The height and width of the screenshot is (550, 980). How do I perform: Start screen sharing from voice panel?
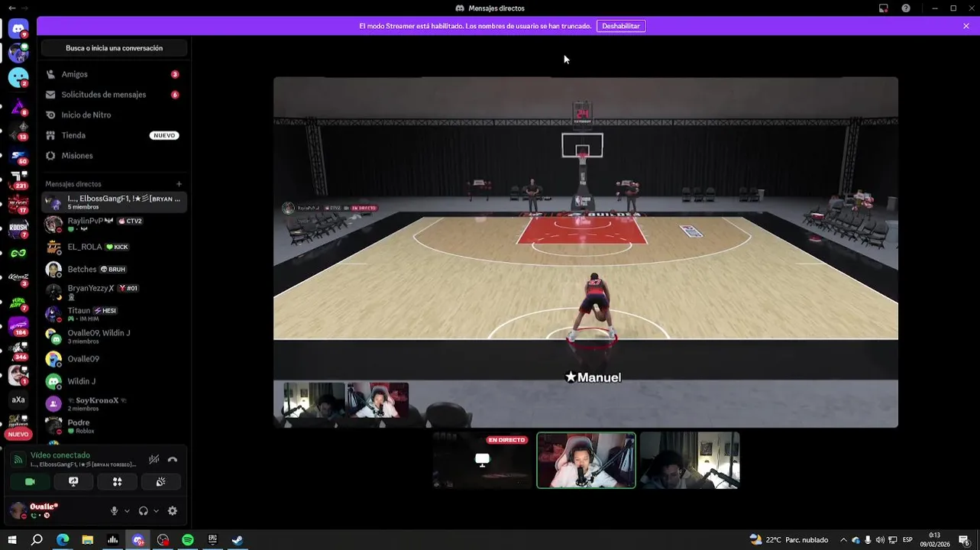pos(73,482)
